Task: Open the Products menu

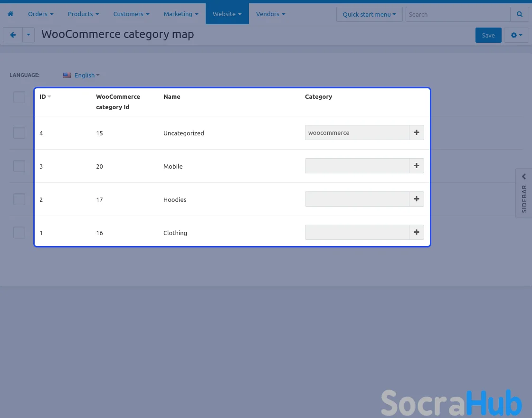Action: click(83, 14)
